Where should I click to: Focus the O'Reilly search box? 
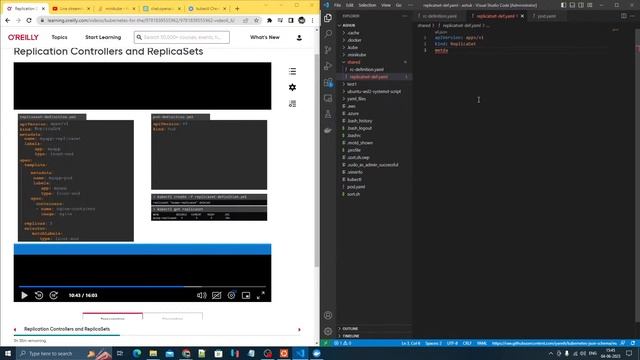[182, 37]
